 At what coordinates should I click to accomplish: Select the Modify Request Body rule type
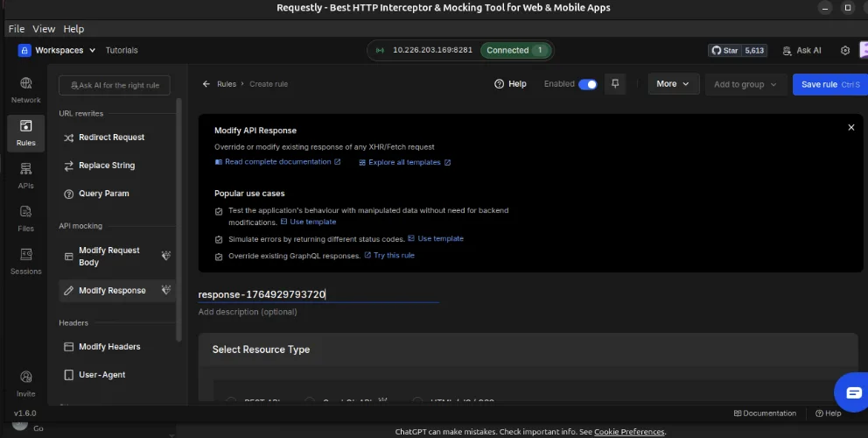pos(117,256)
